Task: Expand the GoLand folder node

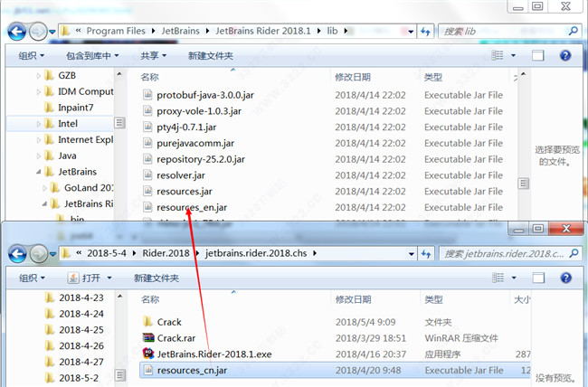Action: 44,188
